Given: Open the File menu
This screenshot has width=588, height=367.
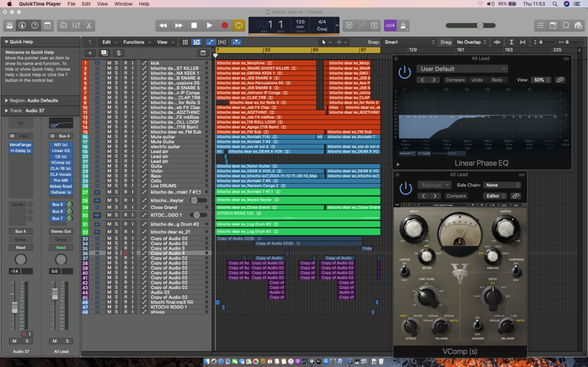Looking at the screenshot, I should pyautogui.click(x=71, y=4).
